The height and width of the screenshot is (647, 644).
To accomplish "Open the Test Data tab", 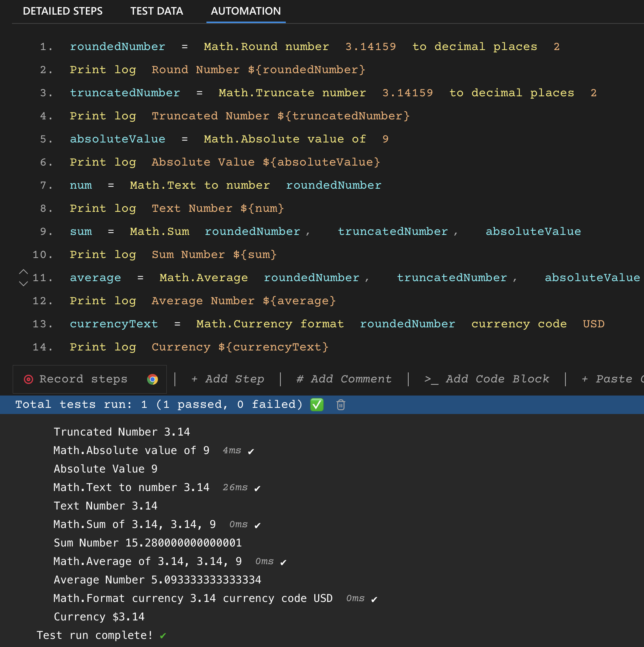I will 156,11.
